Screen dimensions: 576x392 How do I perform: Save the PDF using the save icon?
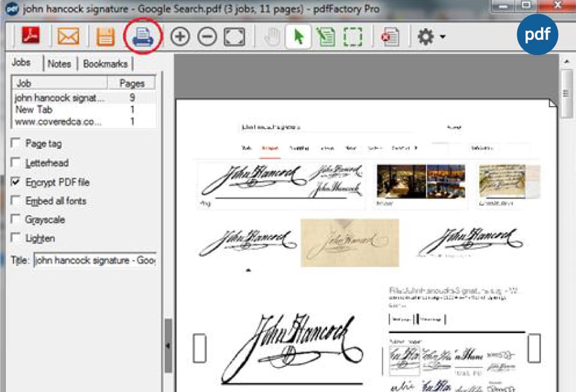105,36
